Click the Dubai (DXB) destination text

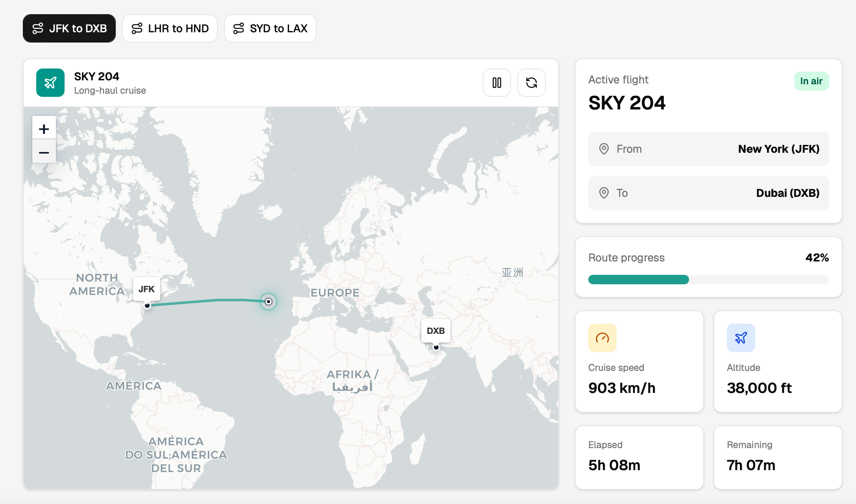788,193
